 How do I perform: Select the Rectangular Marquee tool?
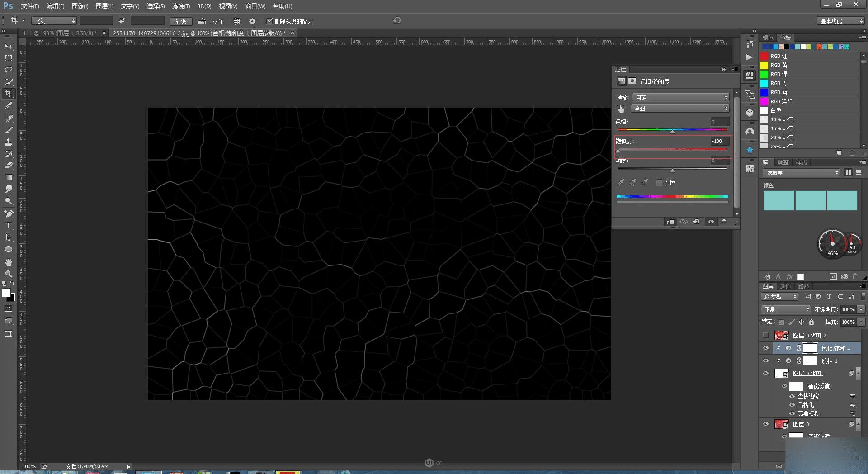[9, 58]
